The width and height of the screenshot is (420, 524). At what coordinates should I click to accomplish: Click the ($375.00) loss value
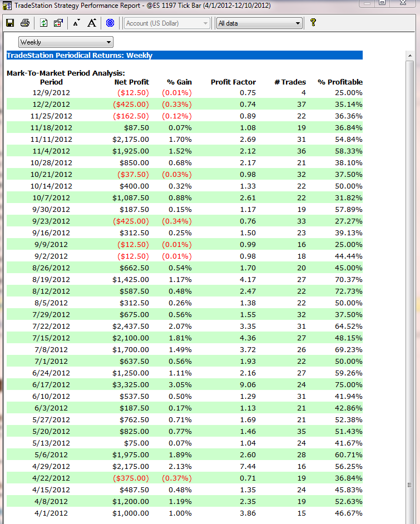point(131,479)
